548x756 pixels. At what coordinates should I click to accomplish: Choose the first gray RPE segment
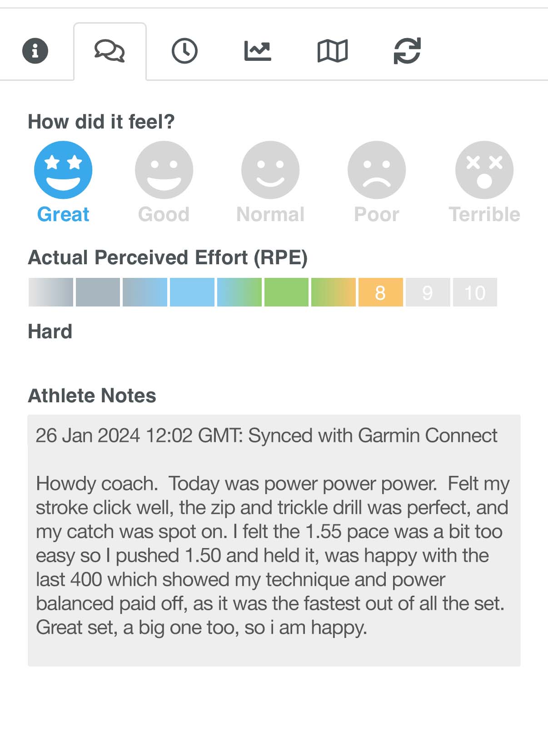[x=50, y=292]
